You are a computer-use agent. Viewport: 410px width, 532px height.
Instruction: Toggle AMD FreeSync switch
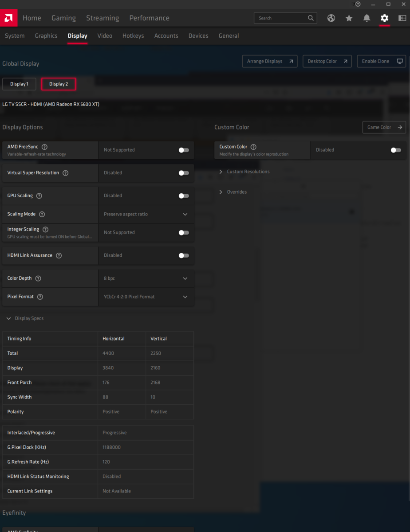point(184,150)
